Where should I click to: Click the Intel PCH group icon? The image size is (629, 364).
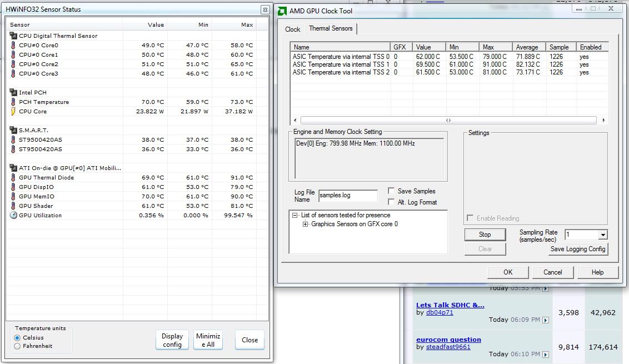point(13,92)
